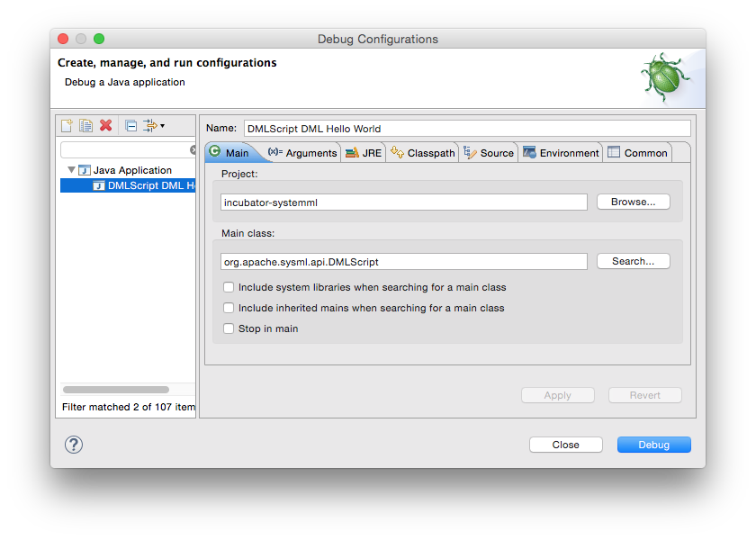Viewport: 756px width, 540px height.
Task: Open the Help question mark icon
Action: 74,445
